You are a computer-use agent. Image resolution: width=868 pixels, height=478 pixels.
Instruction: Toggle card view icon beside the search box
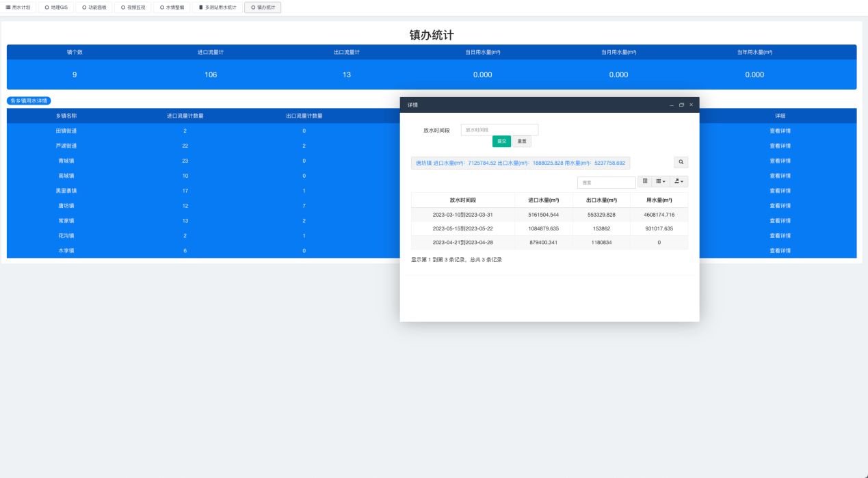(x=645, y=182)
